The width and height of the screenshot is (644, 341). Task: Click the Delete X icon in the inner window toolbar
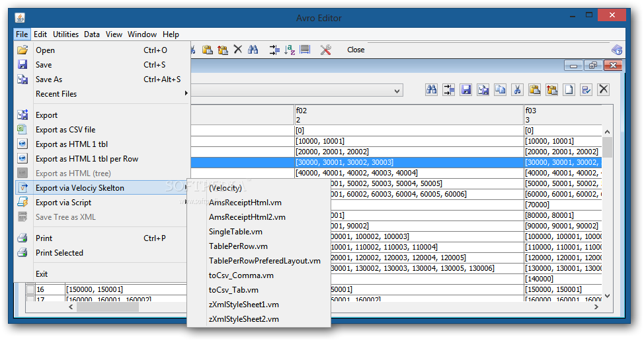point(604,89)
